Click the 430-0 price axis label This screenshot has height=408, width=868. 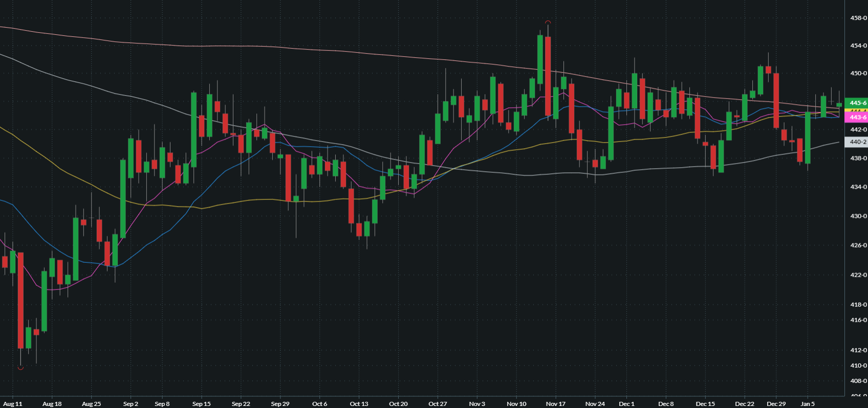[858, 216]
